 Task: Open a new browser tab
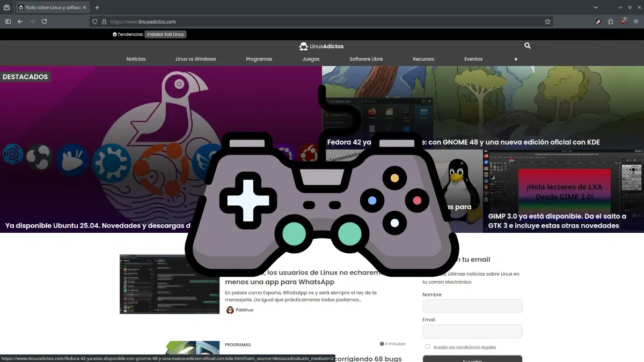[x=97, y=8]
